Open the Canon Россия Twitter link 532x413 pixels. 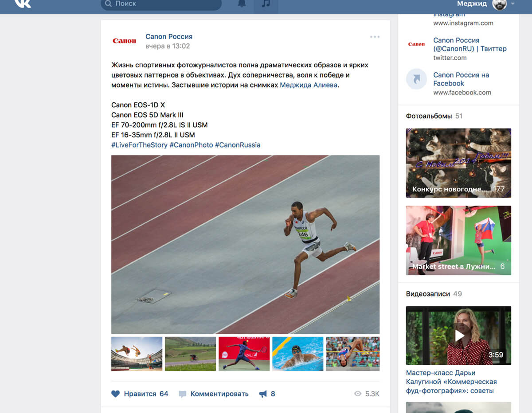click(x=470, y=44)
